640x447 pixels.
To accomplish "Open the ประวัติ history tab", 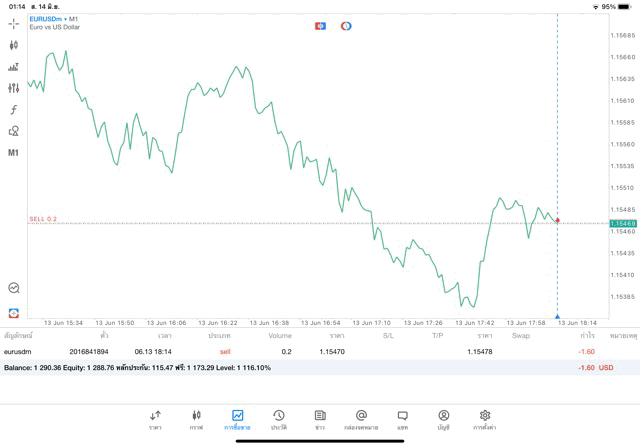I will click(279, 419).
